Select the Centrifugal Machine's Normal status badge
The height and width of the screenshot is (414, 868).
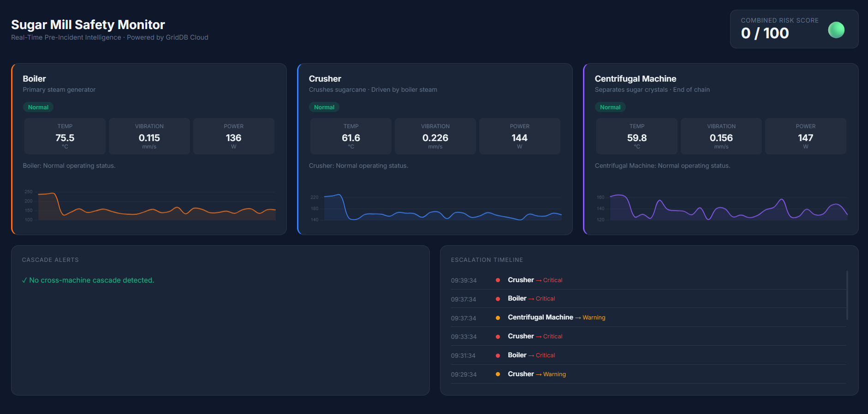(610, 107)
